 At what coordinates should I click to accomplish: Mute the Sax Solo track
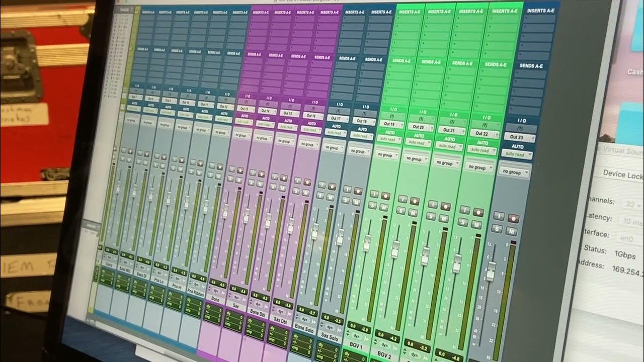click(x=356, y=202)
